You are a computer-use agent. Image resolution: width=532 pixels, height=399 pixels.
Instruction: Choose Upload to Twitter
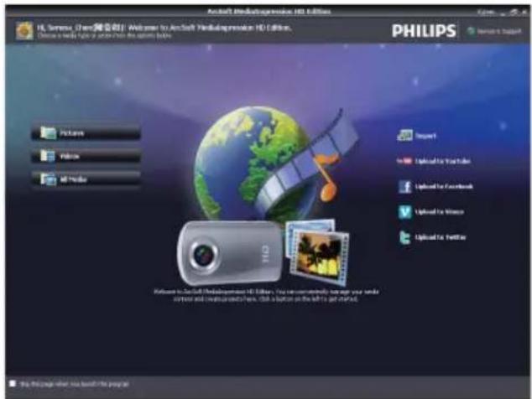(432, 237)
